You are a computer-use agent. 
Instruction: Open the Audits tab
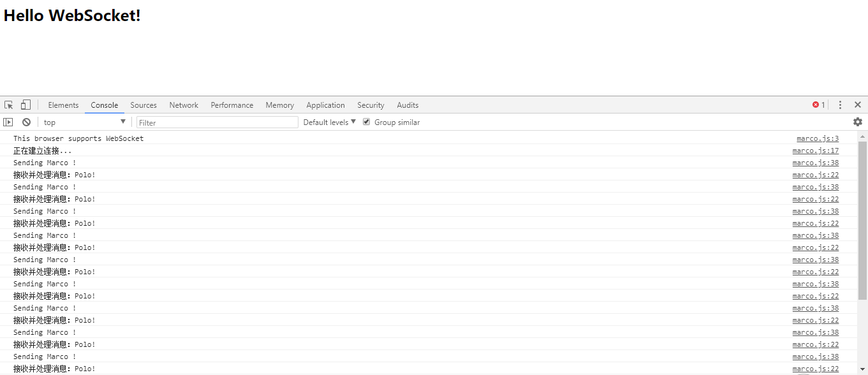(x=408, y=105)
